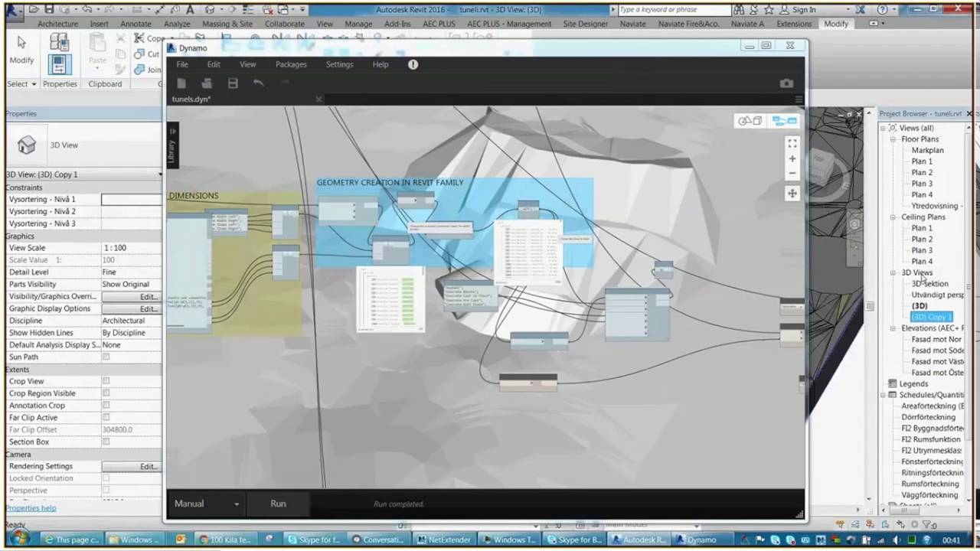
Task: Click the Revit Save quick-access icon
Action: 49,10
